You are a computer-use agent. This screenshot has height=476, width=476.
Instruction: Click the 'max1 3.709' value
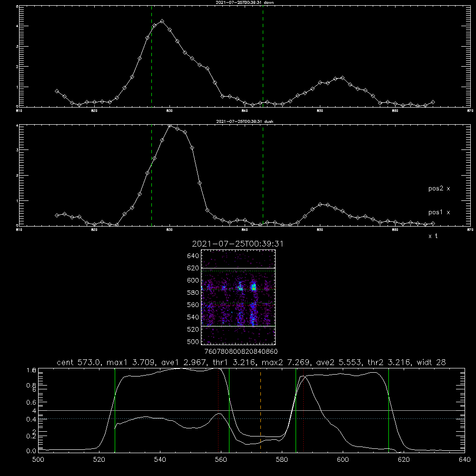(x=130, y=362)
